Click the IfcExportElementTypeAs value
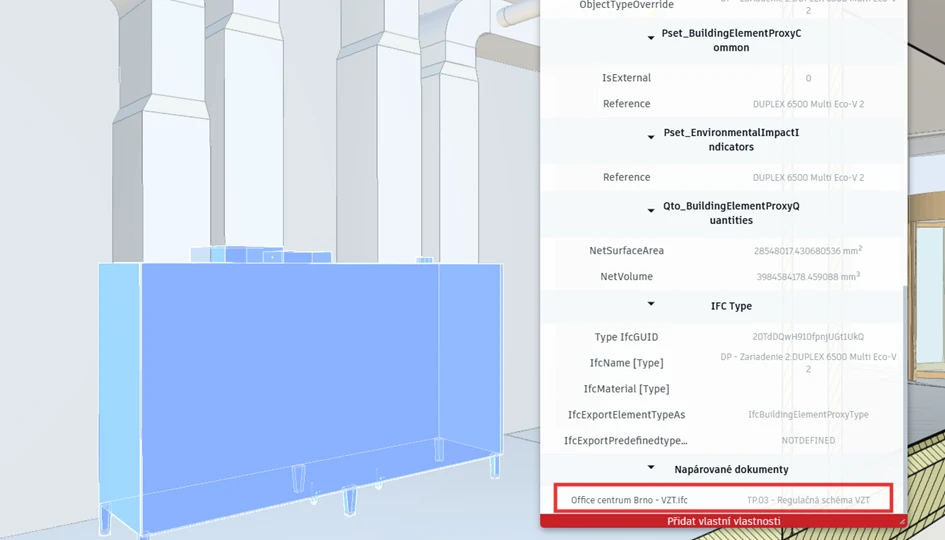This screenshot has width=945, height=540. tap(808, 414)
